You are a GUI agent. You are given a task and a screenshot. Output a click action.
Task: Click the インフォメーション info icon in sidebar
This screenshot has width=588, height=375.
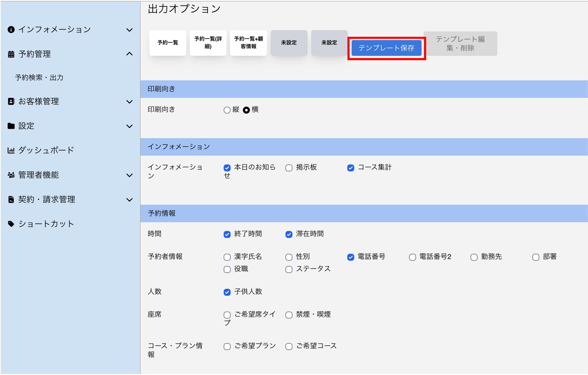point(11,30)
